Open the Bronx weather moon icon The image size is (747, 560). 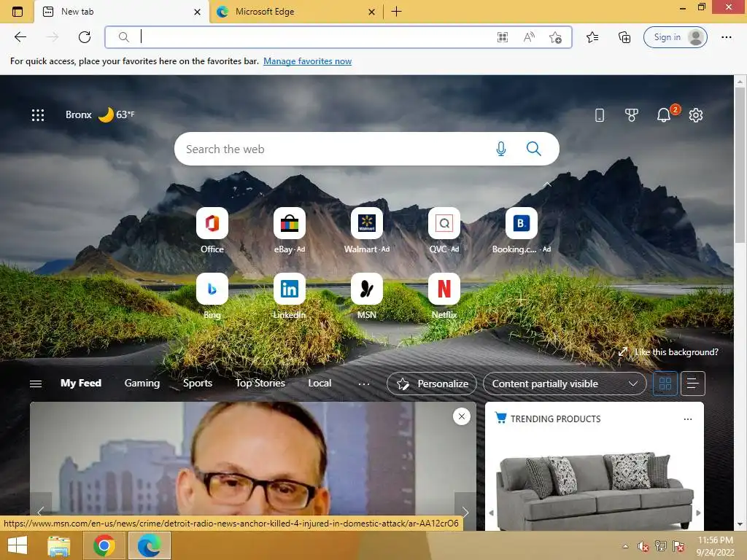point(106,114)
